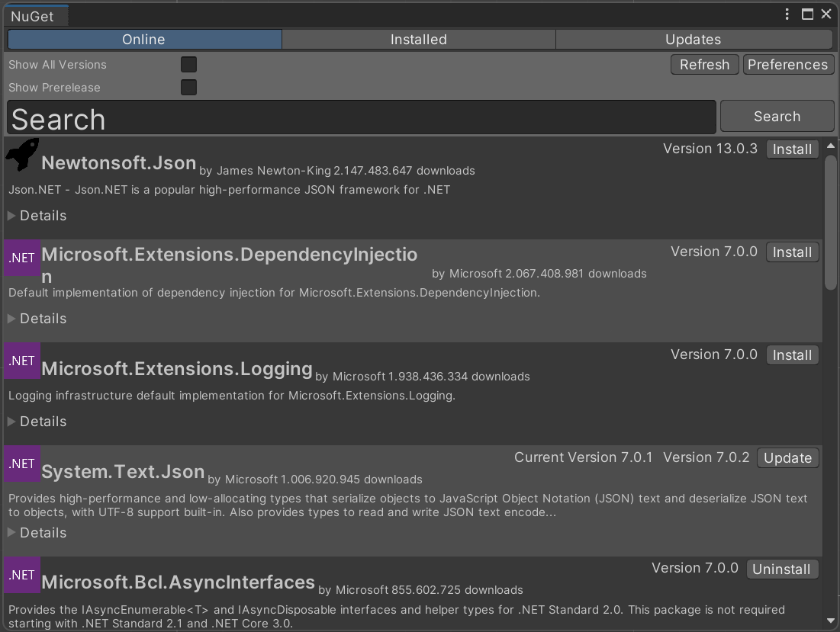Click 'Version 7.0.2' label
Viewport: 840px width, 632px height.
pos(706,457)
